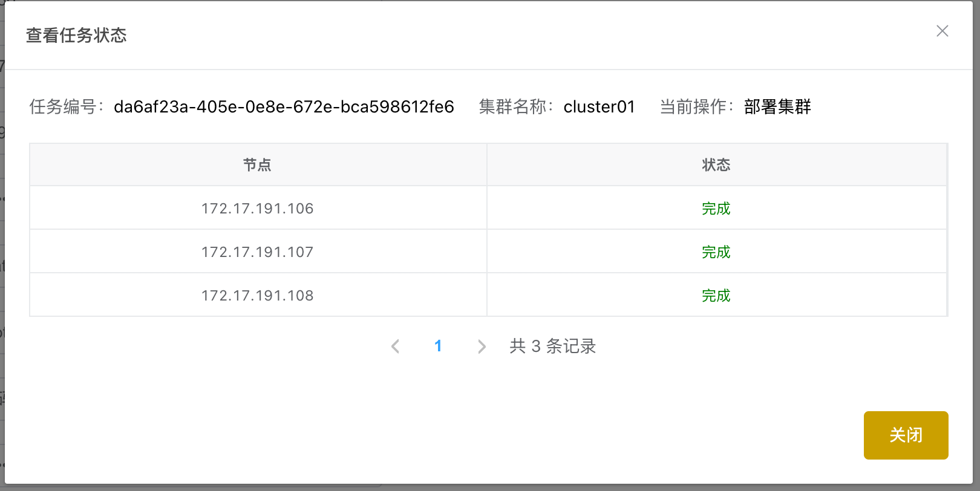The height and width of the screenshot is (491, 980).
Task: Click 完成 status for node 172.17.191.108
Action: pyautogui.click(x=716, y=296)
